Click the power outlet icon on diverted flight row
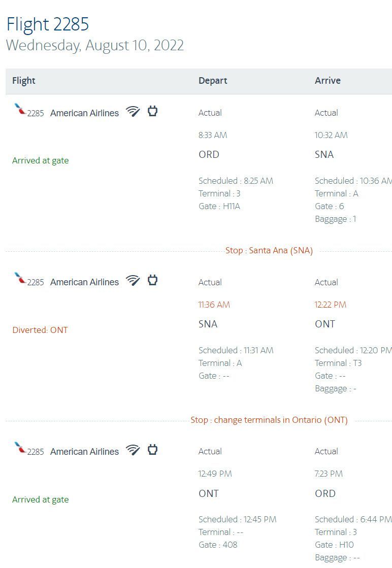Screen dimensions: 392x568 (x=152, y=280)
